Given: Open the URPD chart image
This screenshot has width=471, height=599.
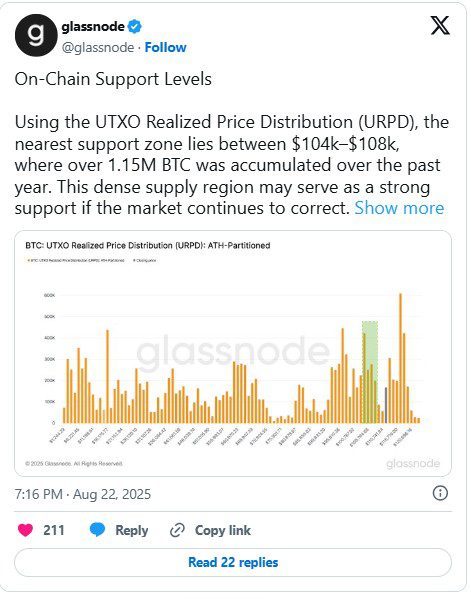Looking at the screenshot, I should tap(233, 353).
